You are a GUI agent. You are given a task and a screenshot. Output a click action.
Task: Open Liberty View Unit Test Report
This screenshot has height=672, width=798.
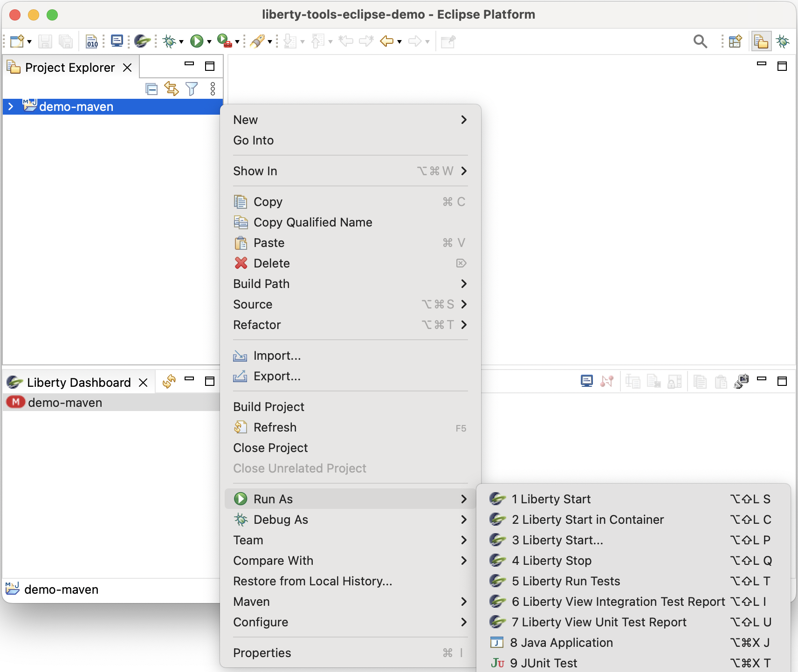633,622
